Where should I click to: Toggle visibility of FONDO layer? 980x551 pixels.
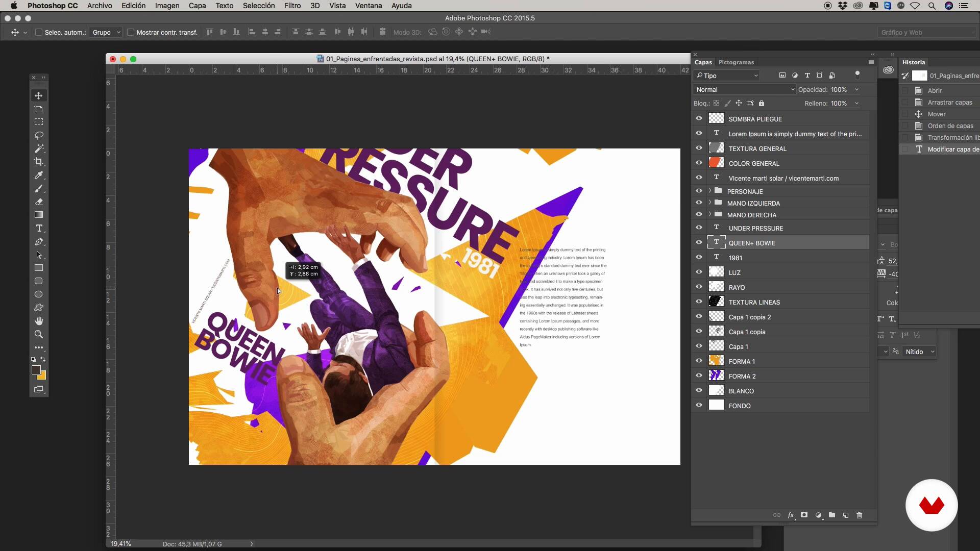699,405
